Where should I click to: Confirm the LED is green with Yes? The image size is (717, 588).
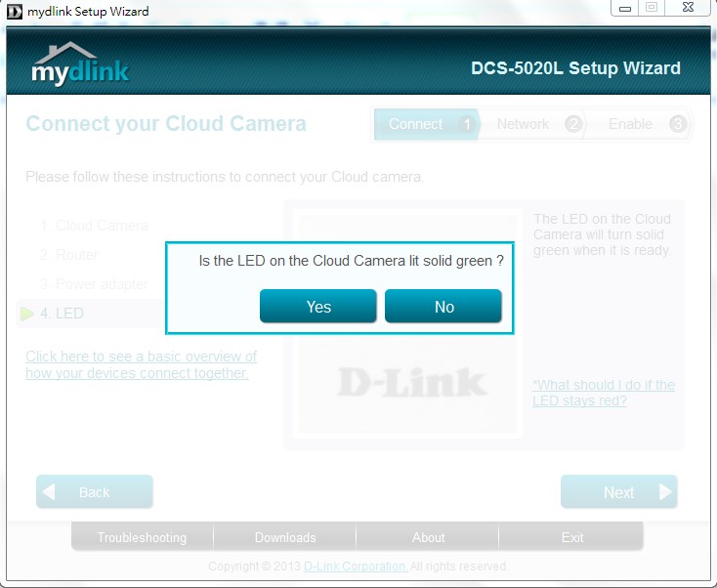coord(317,306)
